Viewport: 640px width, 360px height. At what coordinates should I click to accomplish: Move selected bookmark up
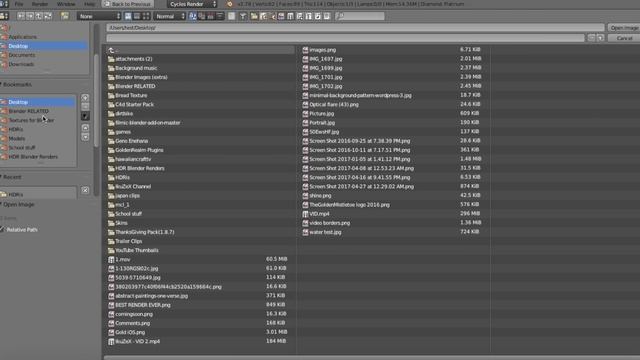click(x=85, y=128)
